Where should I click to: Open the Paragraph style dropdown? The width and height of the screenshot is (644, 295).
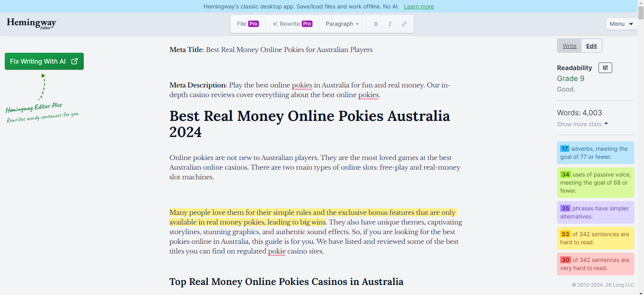click(x=342, y=24)
